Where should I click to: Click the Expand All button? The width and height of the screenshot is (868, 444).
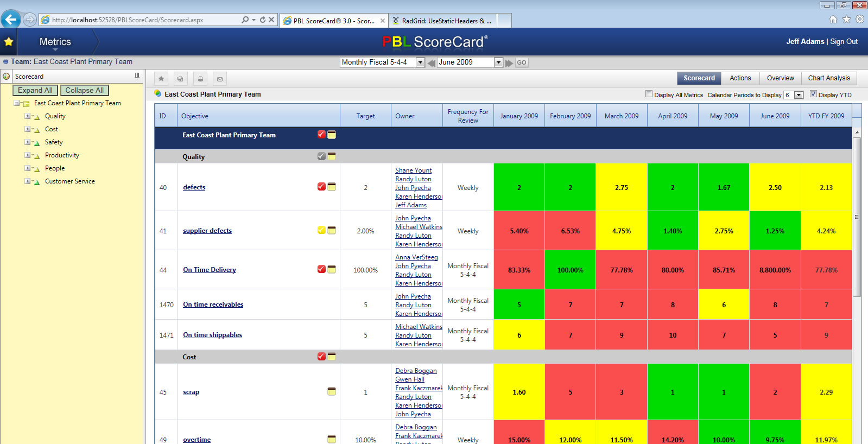(35, 91)
